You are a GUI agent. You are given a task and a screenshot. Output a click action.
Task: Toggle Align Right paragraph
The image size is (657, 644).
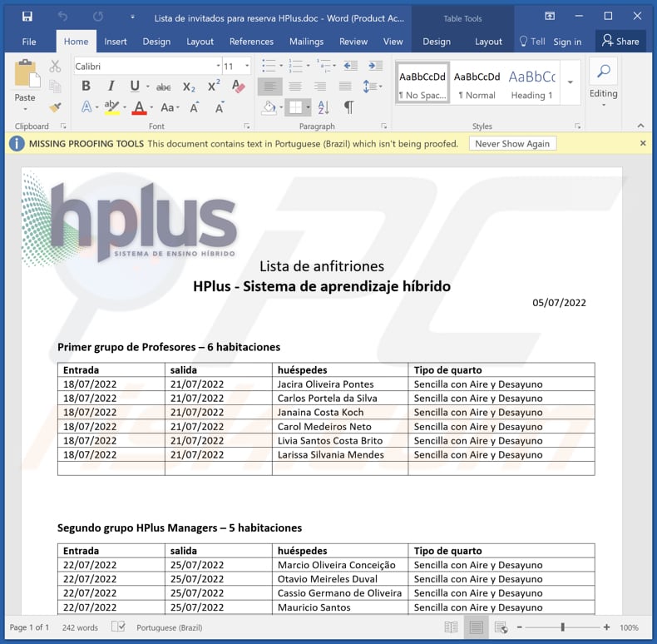[x=320, y=87]
